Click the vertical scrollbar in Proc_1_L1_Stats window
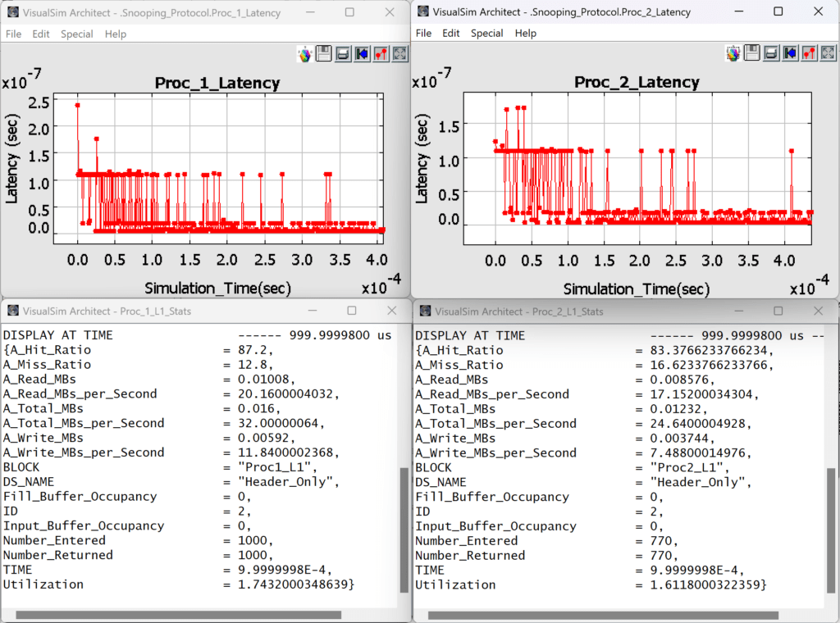 (403, 530)
